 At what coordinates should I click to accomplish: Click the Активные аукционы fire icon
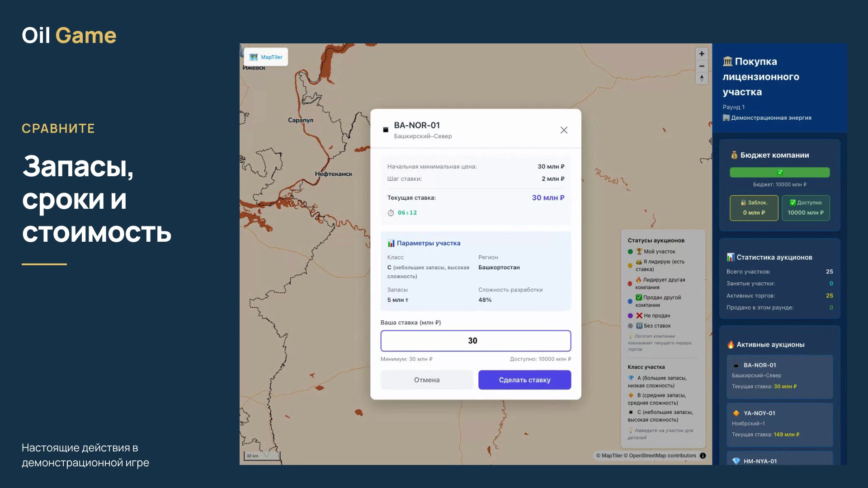(x=731, y=344)
